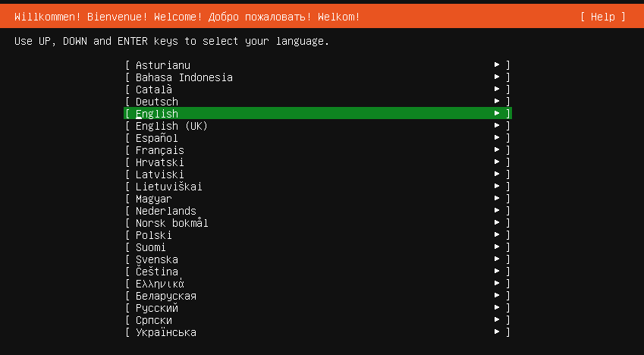
Task: Click the arrow icon beside Español
Action: [497, 137]
